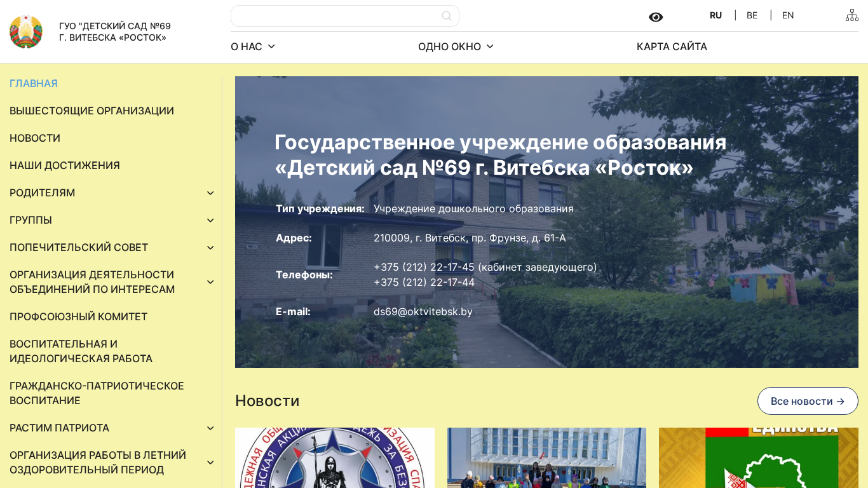
Task: Open ПРОФСОЮЗНЫЙ КОМИТЕТ in the sidebar
Action: [79, 316]
